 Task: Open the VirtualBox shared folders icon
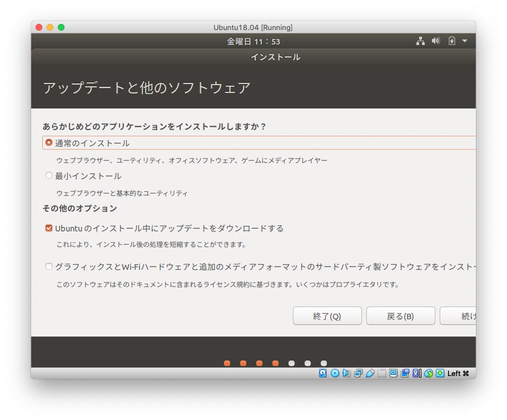pos(381,373)
